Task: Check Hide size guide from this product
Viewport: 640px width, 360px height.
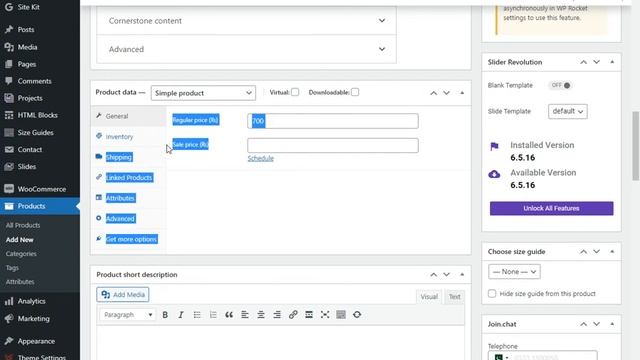Action: [492, 293]
